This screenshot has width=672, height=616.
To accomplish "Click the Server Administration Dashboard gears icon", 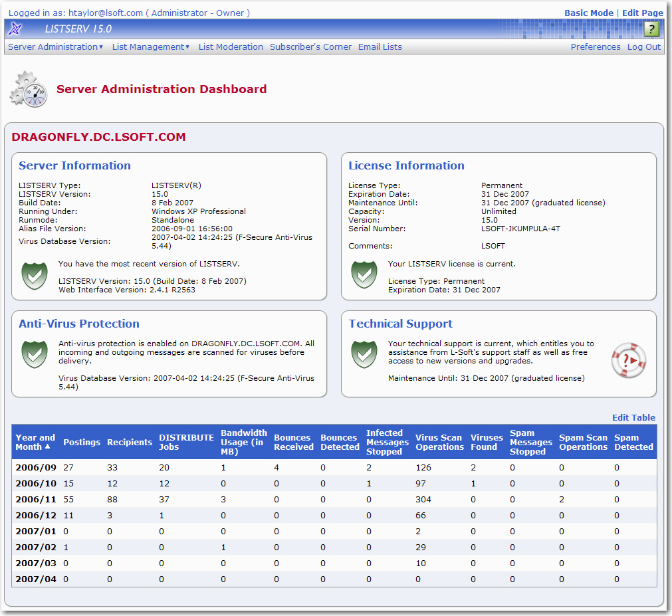I will 29,89.
